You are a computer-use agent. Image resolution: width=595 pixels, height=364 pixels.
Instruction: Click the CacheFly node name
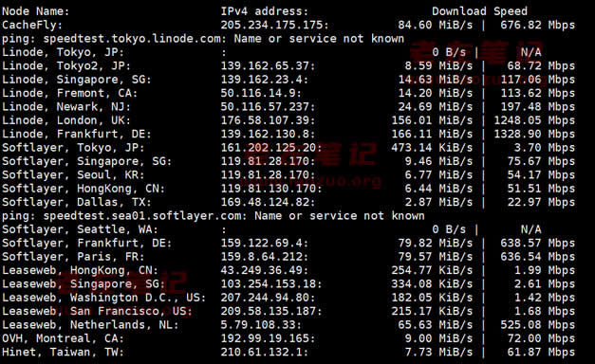tap(32, 25)
